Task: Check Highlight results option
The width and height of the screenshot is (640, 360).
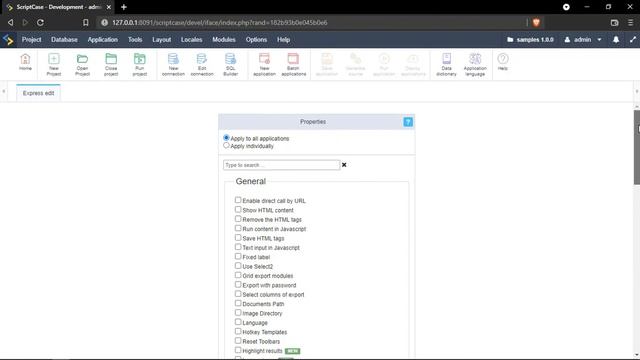Action: point(238,350)
